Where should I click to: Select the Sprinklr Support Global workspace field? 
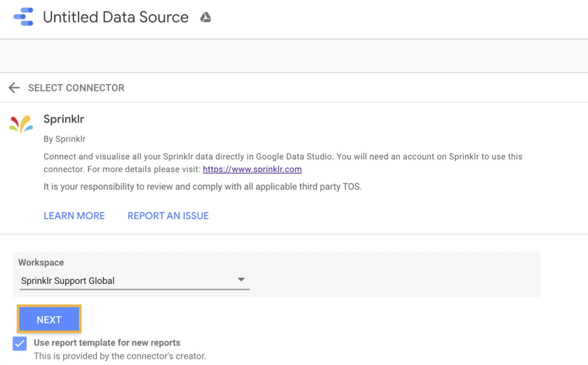coord(134,280)
